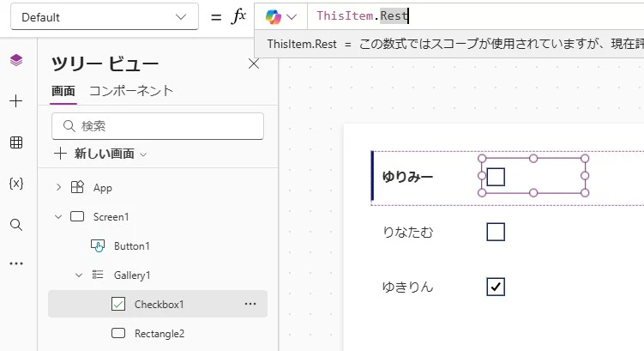Click the りなたむ gallery label
Screen dimensions: 644x351
pos(408,233)
